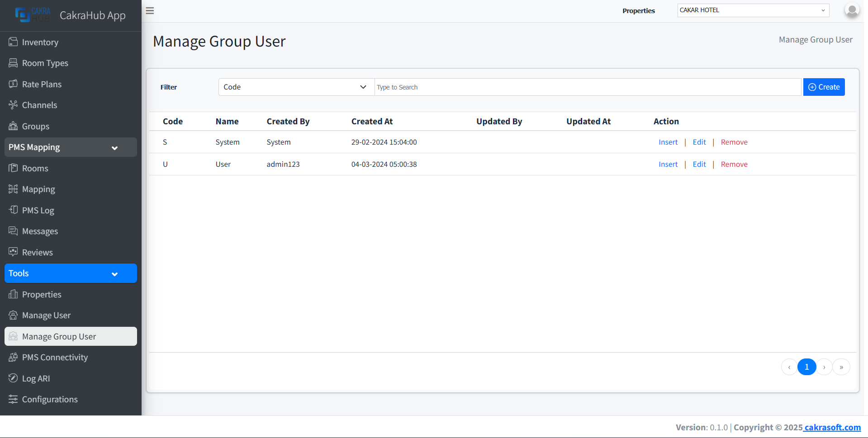Viewport: 868px width, 438px height.
Task: Click the Create button
Action: pos(823,87)
